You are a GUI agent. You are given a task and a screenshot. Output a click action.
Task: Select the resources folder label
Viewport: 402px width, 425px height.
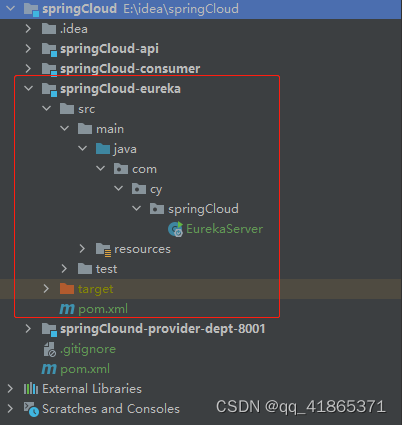coord(142,249)
